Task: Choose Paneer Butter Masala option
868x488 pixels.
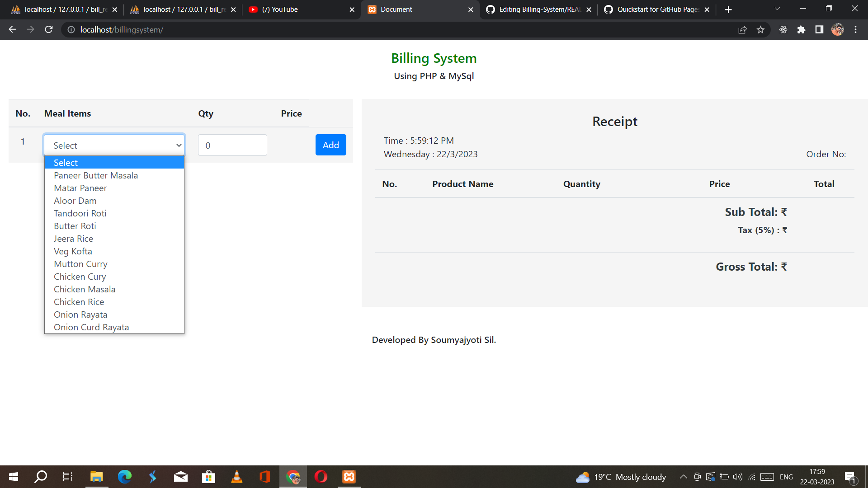Action: click(x=95, y=175)
